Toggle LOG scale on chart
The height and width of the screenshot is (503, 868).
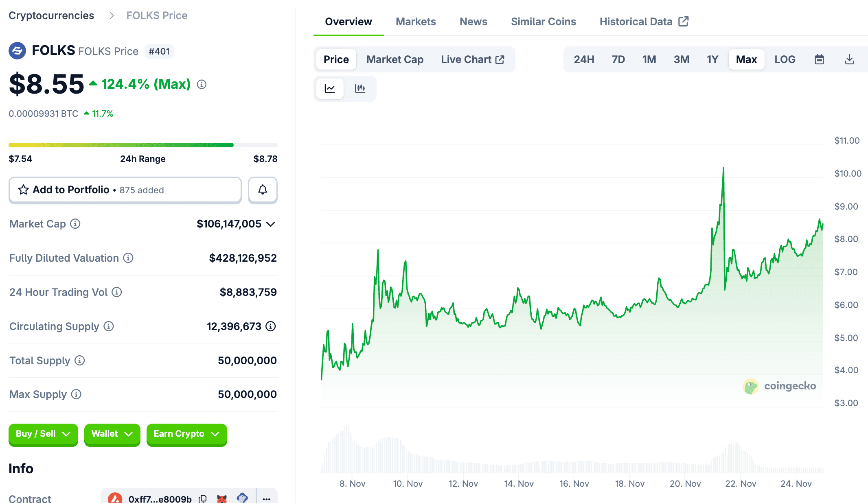[785, 59]
